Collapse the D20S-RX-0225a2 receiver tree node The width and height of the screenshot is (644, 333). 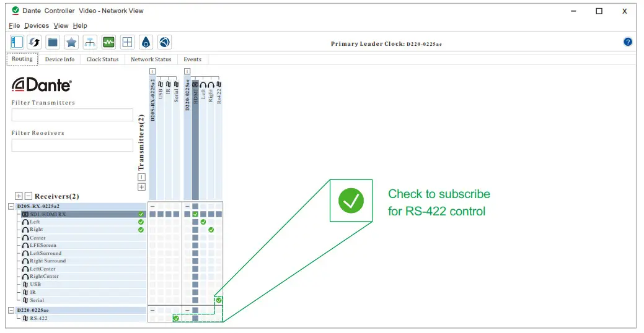12,206
